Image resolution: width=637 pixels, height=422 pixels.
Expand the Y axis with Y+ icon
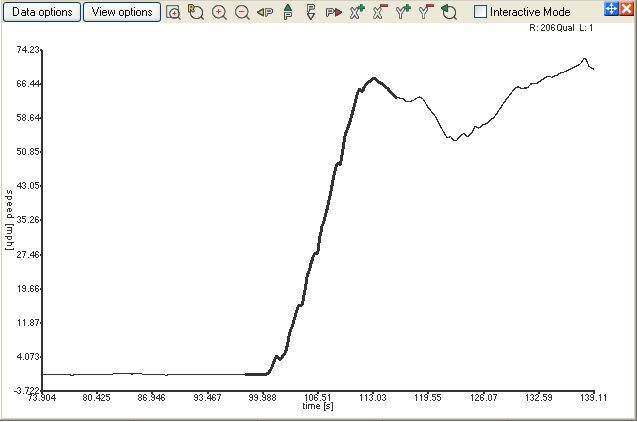point(402,13)
